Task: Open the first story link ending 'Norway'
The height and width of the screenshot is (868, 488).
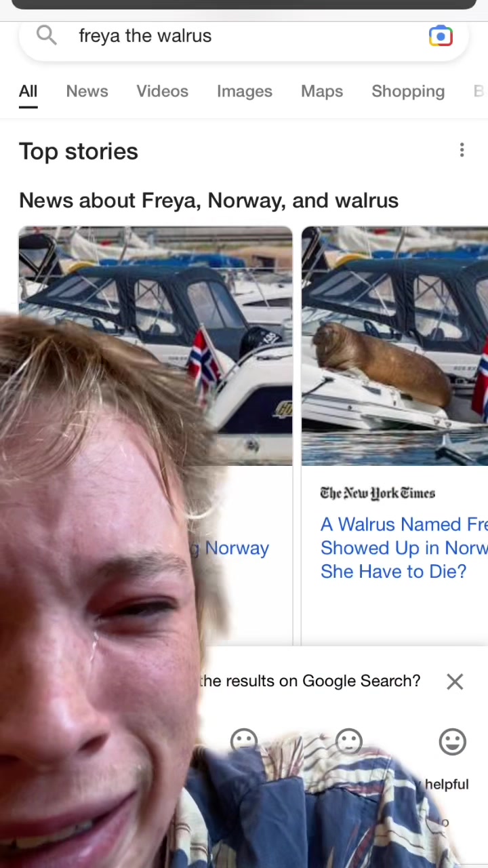Action: pos(235,548)
